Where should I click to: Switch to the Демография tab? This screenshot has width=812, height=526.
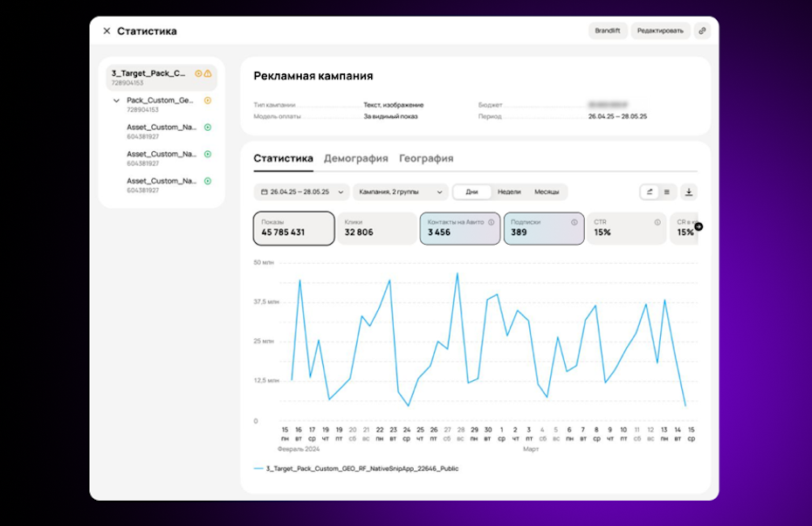(355, 158)
